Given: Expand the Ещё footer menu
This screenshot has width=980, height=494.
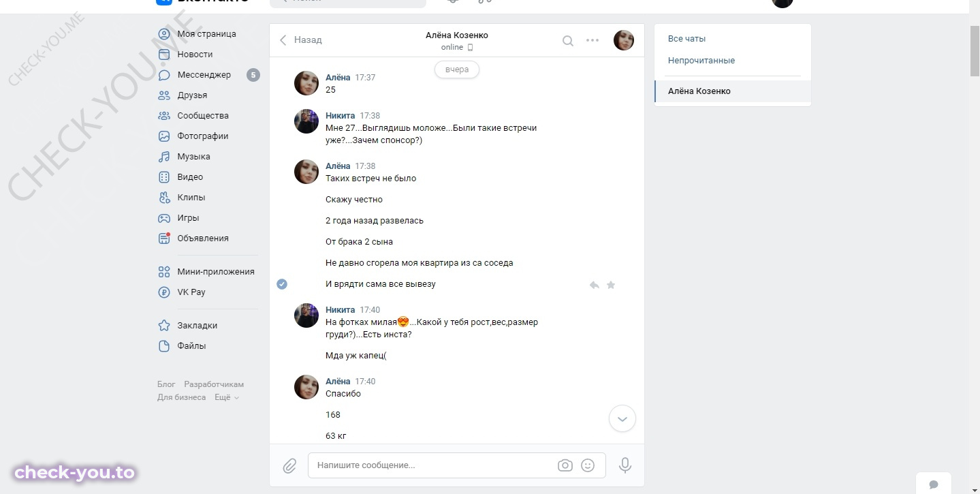Looking at the screenshot, I should point(227,398).
